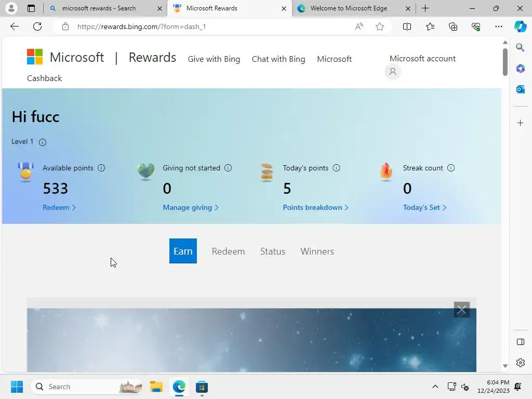Show hidden system tray icons
Screen dimensions: 532x399
click(x=435, y=387)
